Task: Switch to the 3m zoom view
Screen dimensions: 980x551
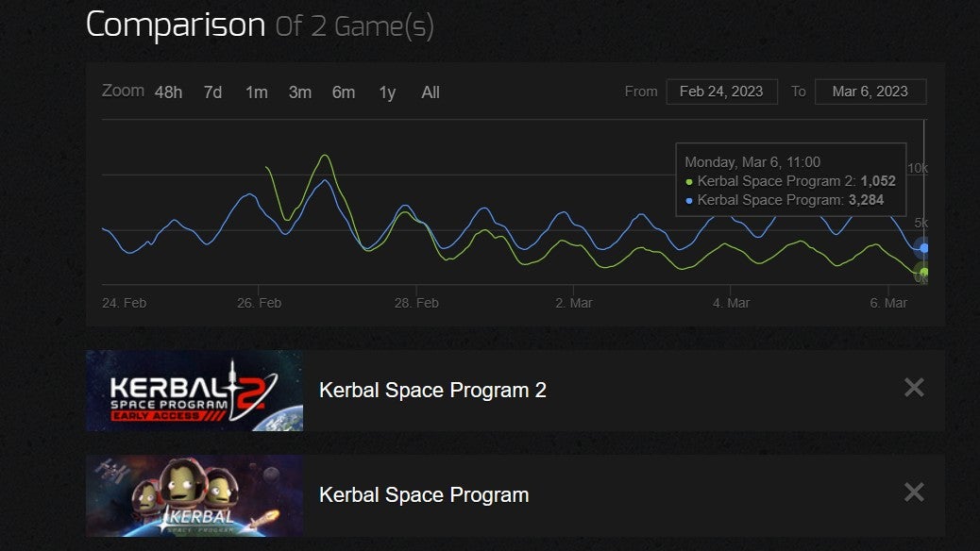Action: pos(301,92)
